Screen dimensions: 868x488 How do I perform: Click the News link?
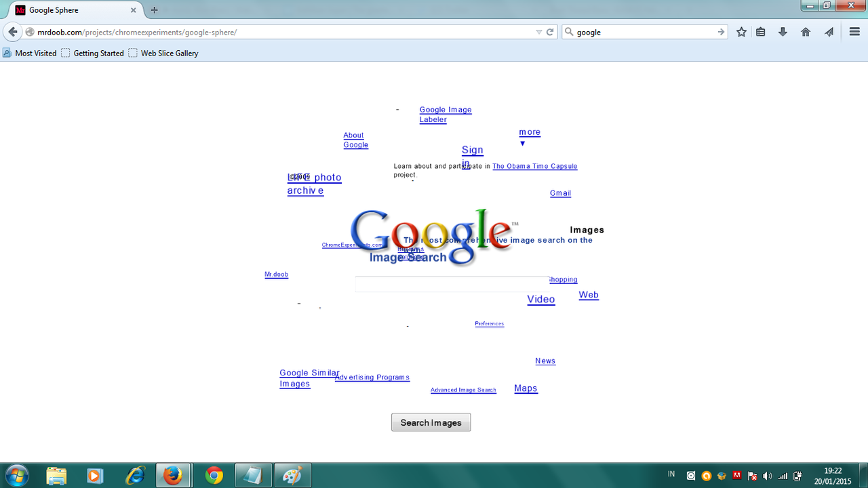point(545,361)
